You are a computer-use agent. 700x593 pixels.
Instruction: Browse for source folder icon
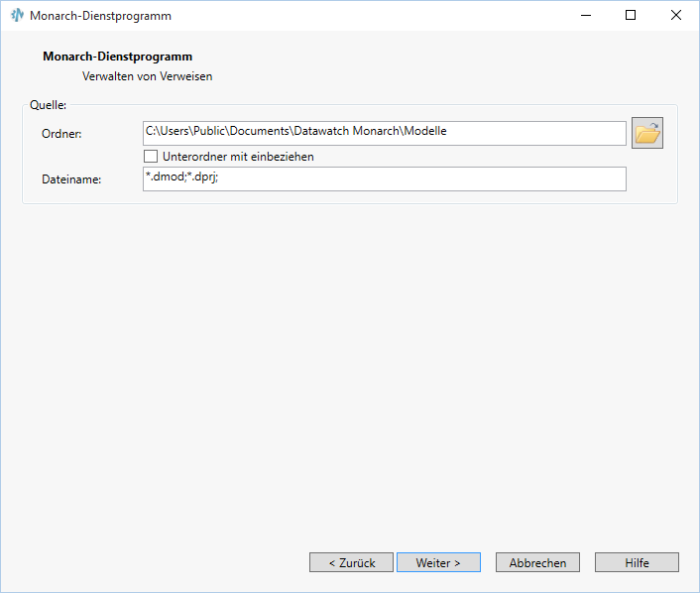tap(646, 133)
